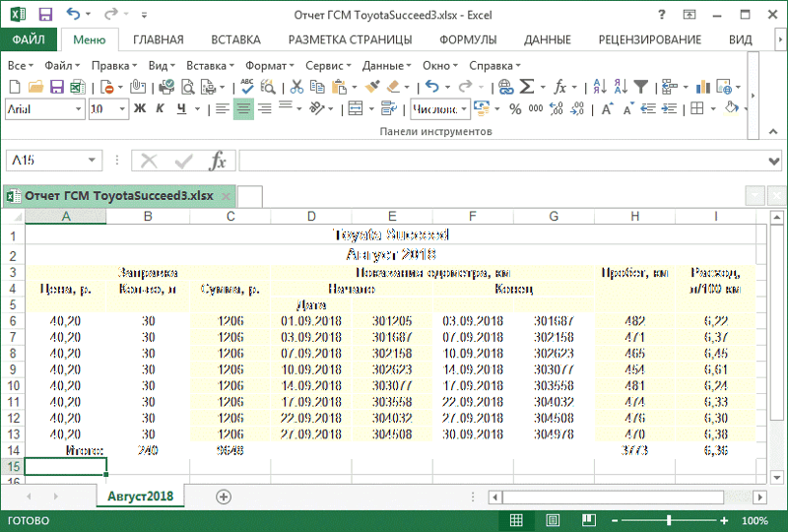Image resolution: width=788 pixels, height=532 pixels.
Task: Apply percent style with % icon
Action: (x=515, y=108)
